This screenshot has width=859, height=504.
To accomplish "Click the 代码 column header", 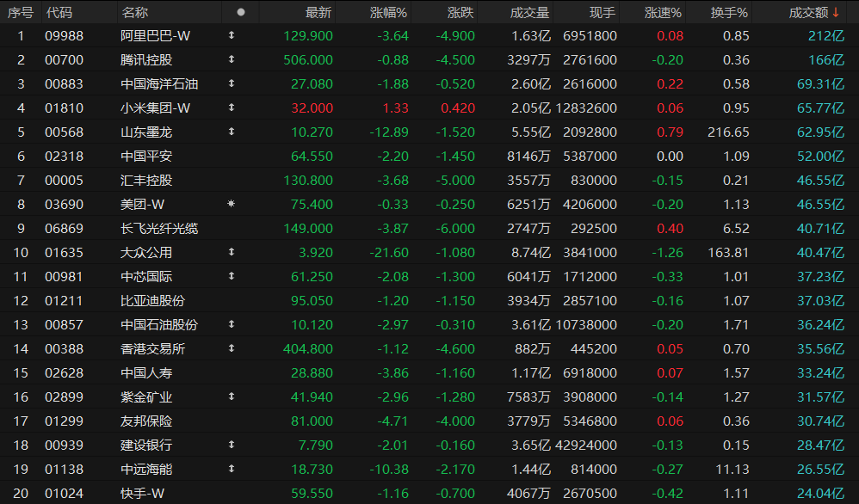I will pos(59,12).
